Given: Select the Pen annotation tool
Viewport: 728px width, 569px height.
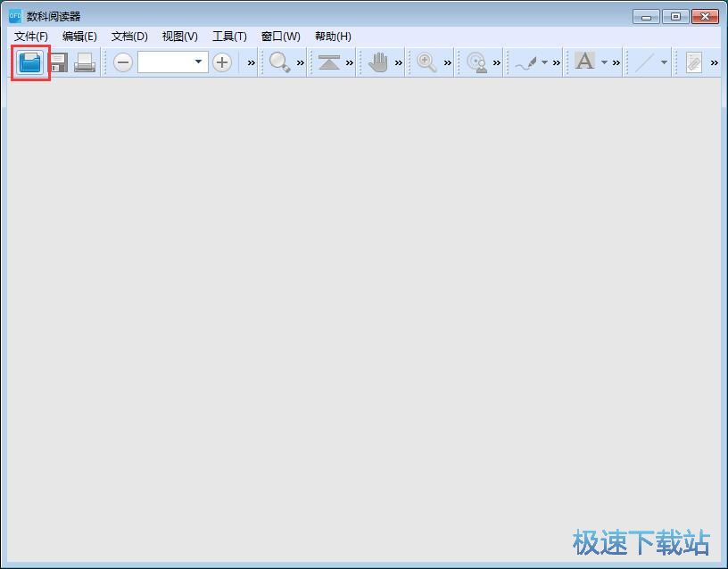Looking at the screenshot, I should (x=528, y=62).
